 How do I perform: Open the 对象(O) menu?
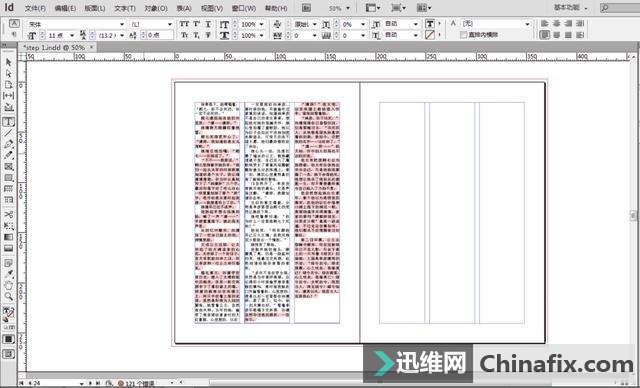pyautogui.click(x=156, y=8)
